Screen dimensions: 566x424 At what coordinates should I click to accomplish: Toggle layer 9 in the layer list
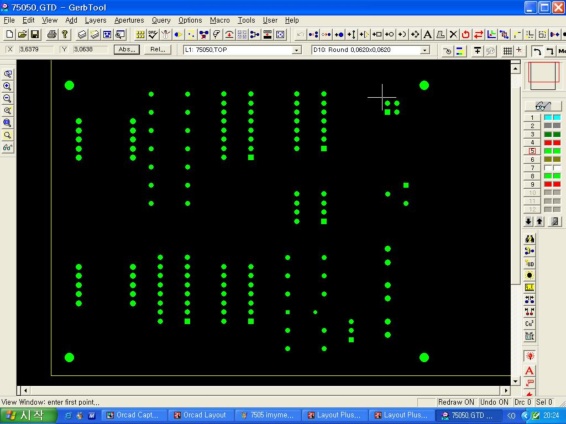click(543, 184)
